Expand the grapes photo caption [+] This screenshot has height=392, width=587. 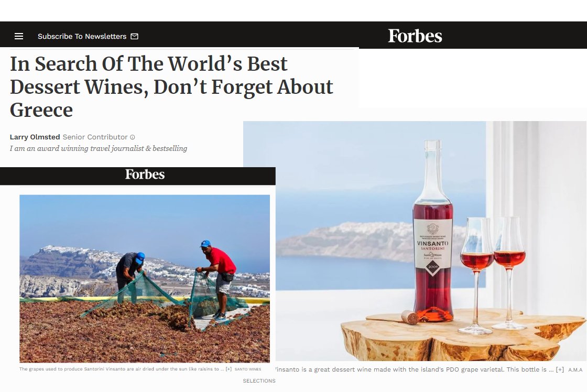point(229,369)
